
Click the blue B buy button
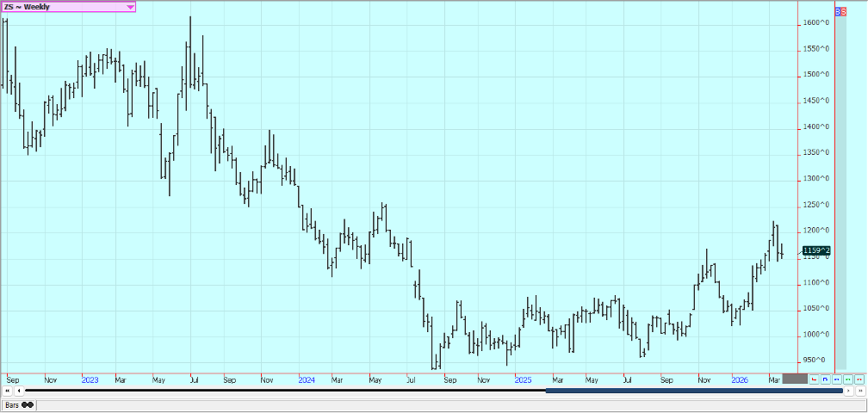(839, 10)
